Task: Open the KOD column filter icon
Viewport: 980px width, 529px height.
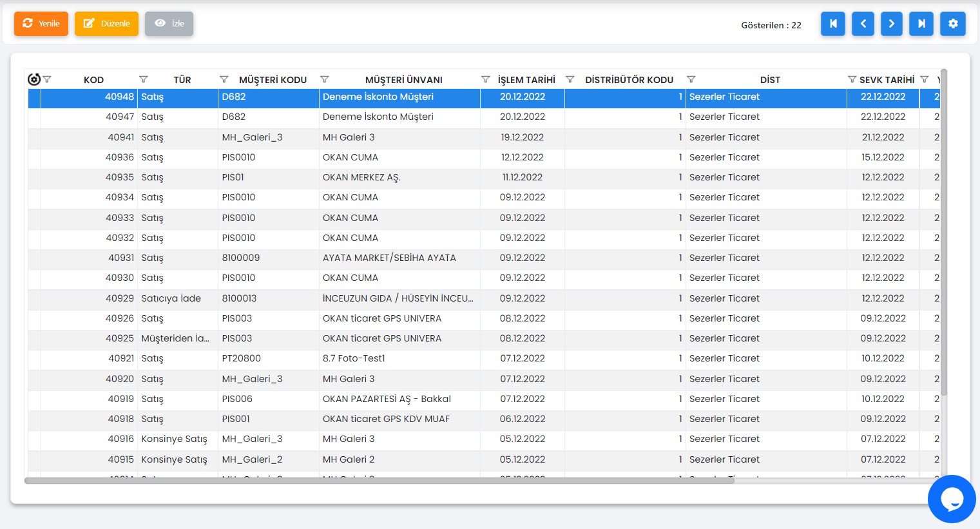Action: pyautogui.click(x=47, y=79)
